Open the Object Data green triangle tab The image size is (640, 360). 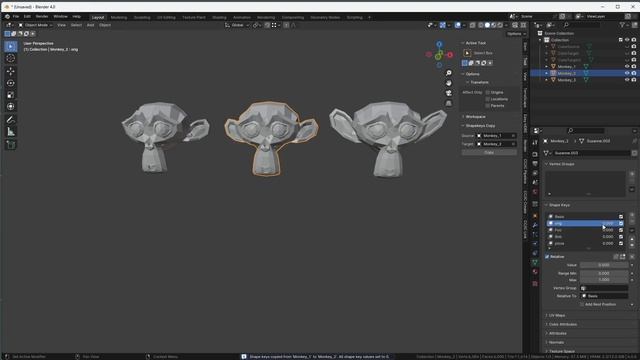point(535,262)
